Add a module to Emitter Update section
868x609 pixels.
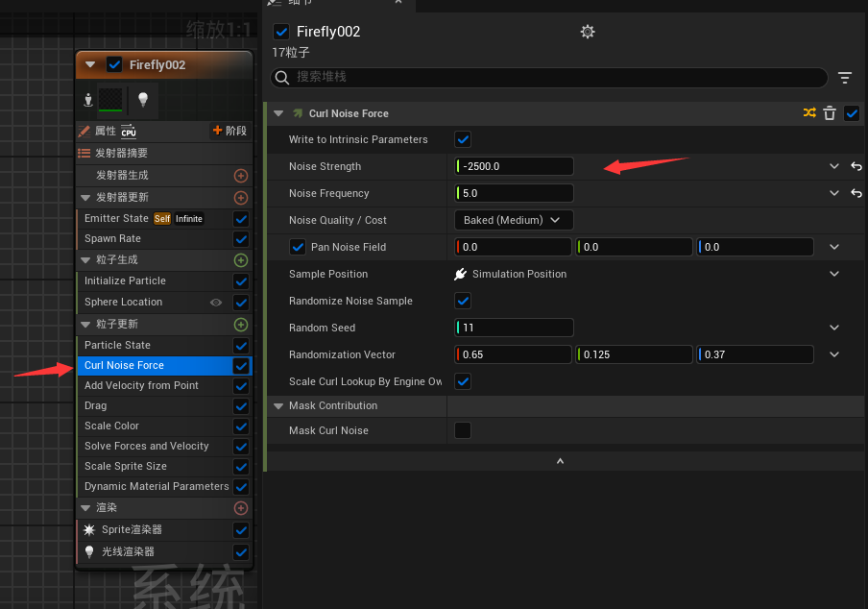pos(241,198)
